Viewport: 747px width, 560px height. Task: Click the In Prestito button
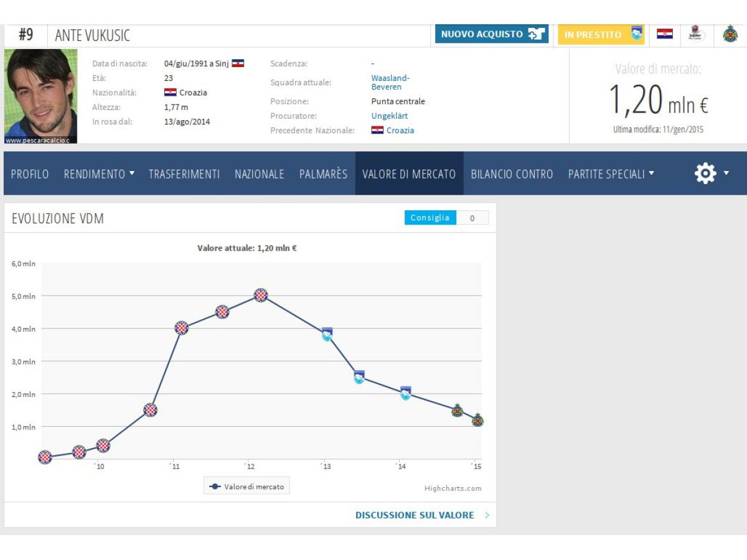pos(601,34)
